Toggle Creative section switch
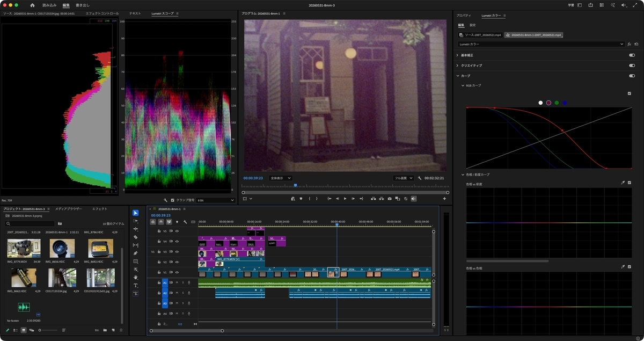 point(632,65)
